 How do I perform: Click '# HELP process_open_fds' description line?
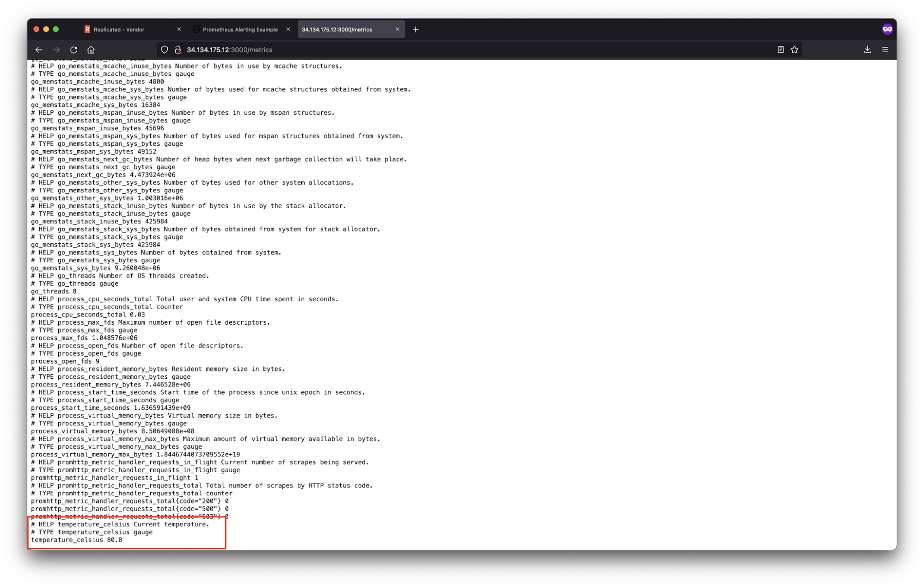[x=137, y=345]
